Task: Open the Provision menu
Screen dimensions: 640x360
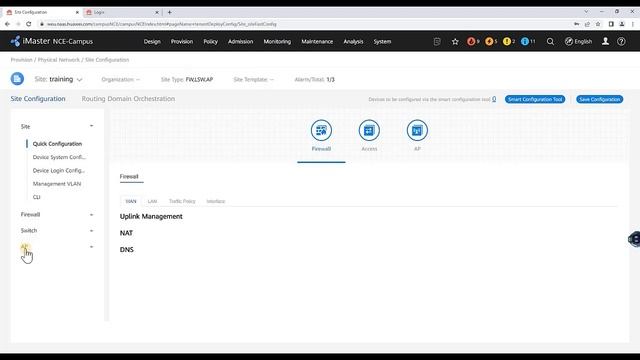Action: [x=182, y=42]
